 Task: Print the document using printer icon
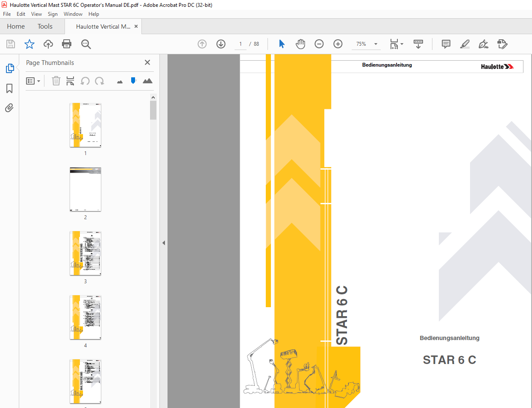point(67,44)
